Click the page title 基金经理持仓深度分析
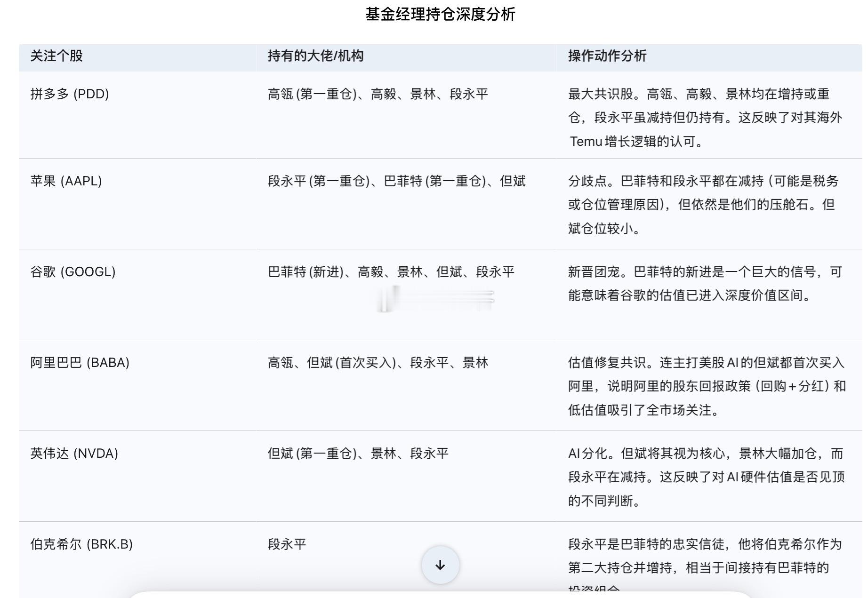The width and height of the screenshot is (868, 598). [441, 14]
